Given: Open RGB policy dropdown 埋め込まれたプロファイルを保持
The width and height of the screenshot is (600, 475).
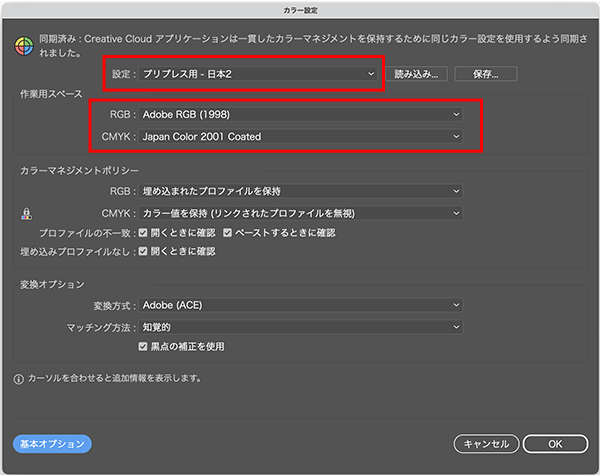Looking at the screenshot, I should click(300, 191).
